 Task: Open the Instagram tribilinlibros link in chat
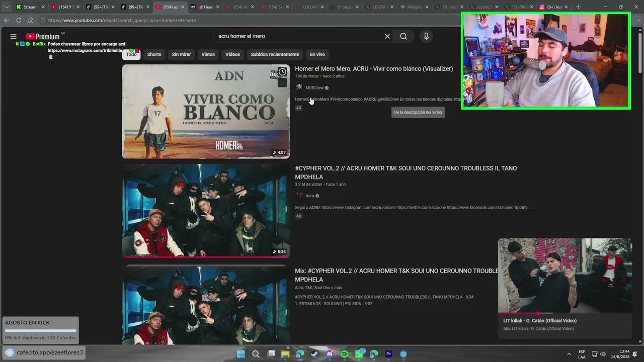click(x=86, y=51)
